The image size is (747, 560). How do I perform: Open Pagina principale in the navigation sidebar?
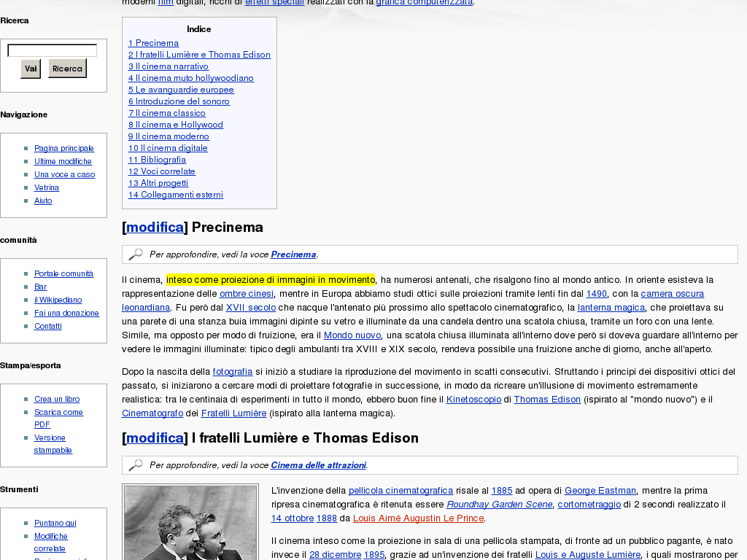(x=64, y=148)
